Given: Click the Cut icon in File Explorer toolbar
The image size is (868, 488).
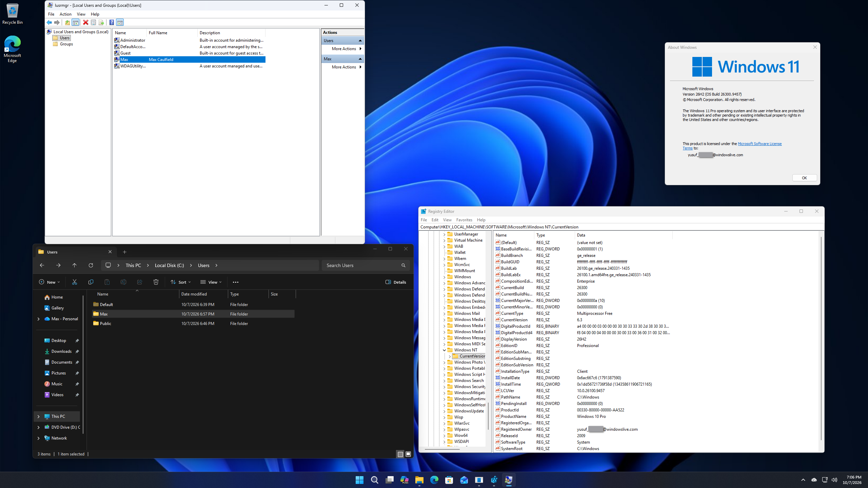Looking at the screenshot, I should (75, 282).
